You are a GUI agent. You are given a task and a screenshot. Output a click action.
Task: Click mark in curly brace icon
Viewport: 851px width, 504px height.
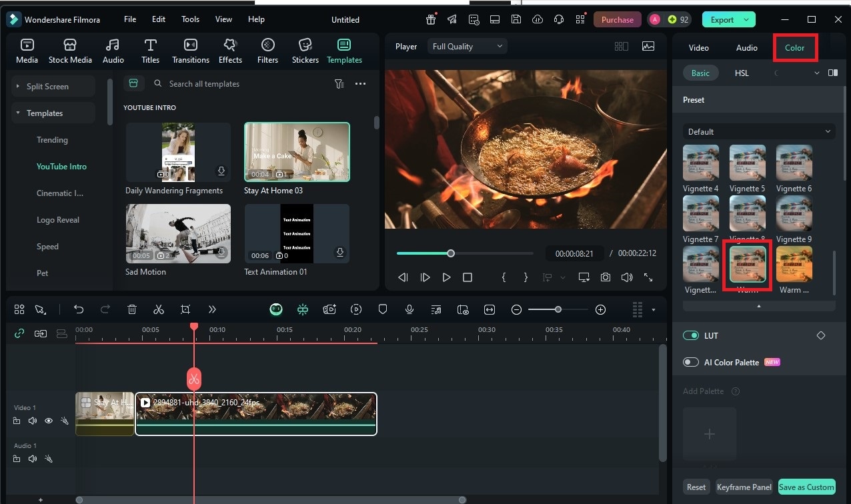click(504, 277)
